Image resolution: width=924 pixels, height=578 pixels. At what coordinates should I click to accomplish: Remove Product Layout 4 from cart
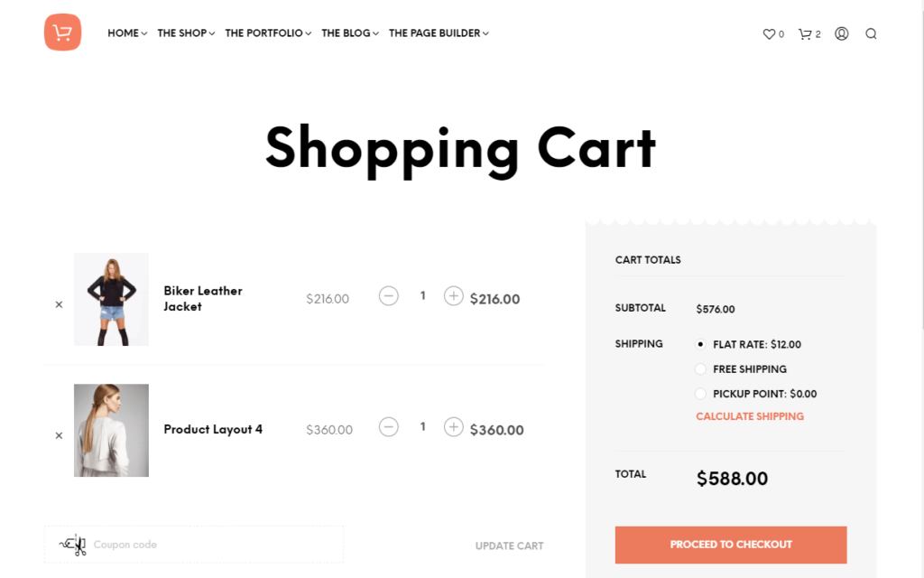[59, 435]
